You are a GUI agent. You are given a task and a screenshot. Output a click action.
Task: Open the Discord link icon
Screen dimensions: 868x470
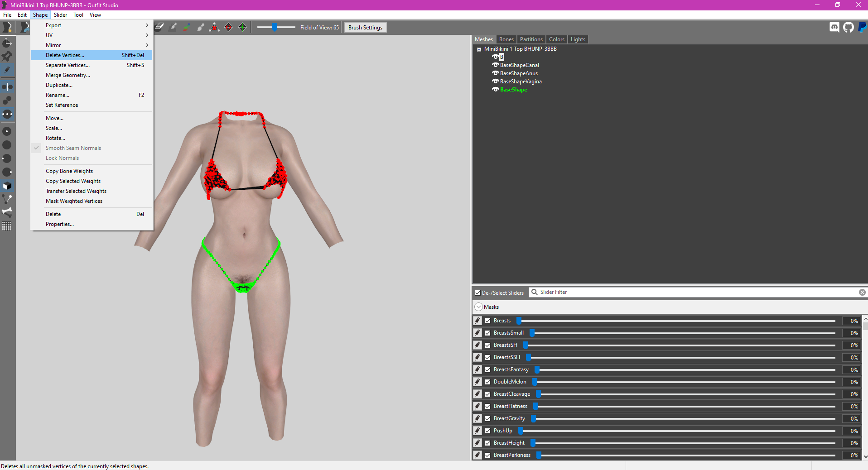click(x=834, y=27)
